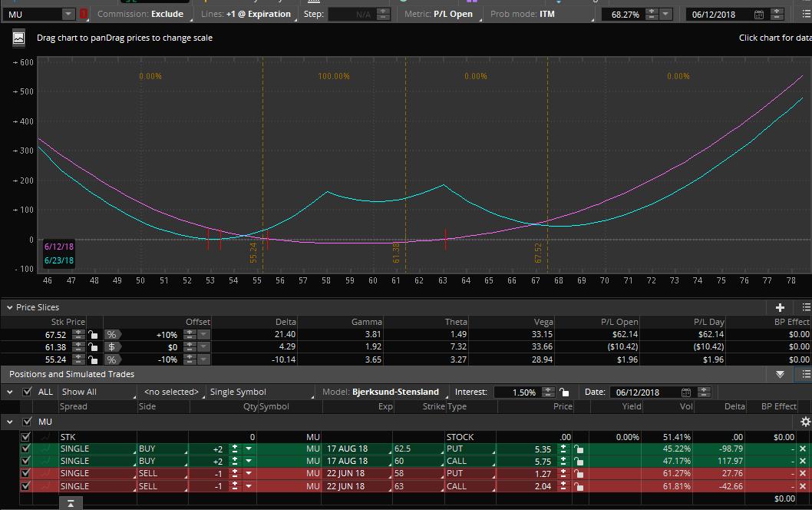Click the chart image icon beside the drag hint
Screen dimensions: 812x510
pos(19,38)
